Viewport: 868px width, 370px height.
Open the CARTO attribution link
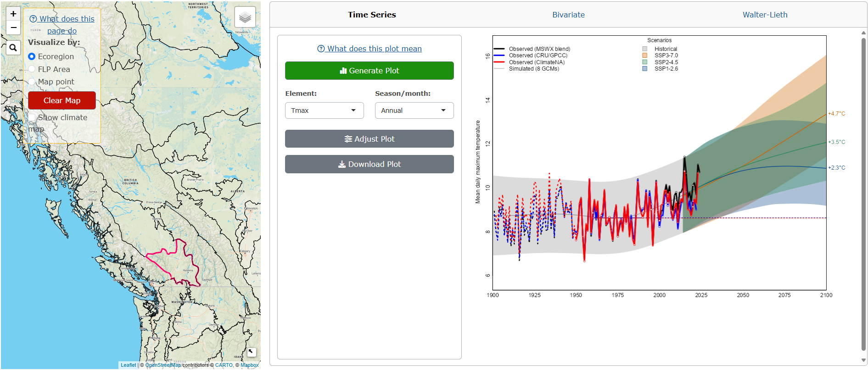click(x=224, y=365)
